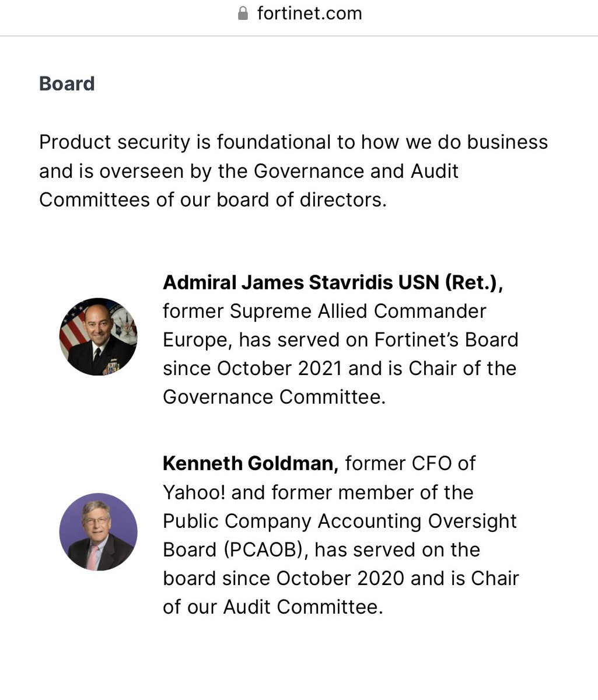Viewport: 598px width, 700px height.
Task: Click the Board section heading
Action: click(67, 83)
